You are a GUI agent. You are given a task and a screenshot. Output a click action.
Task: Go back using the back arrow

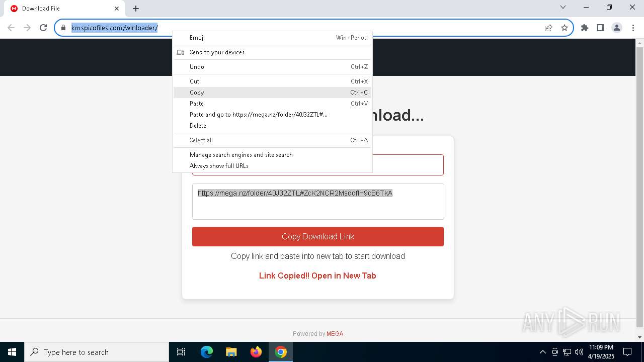[x=11, y=28]
